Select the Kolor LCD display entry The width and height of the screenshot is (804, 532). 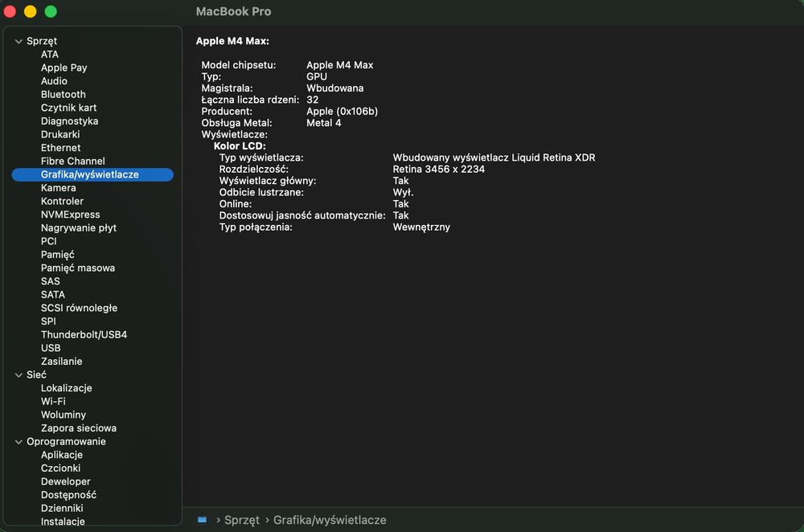point(240,146)
